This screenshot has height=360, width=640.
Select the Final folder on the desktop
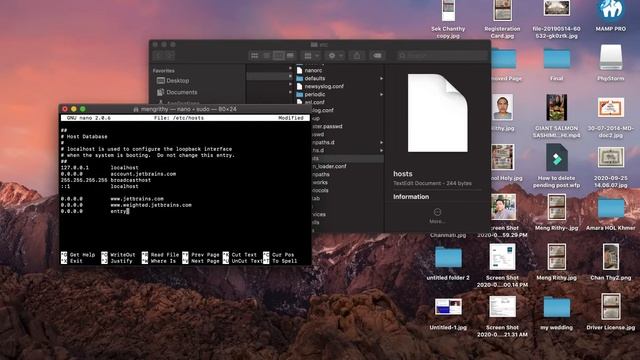(x=556, y=58)
